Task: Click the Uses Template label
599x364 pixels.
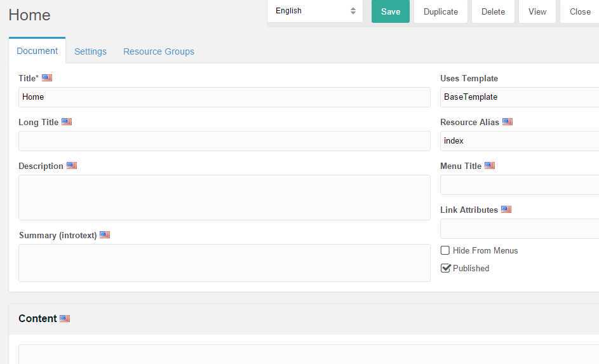Action: (x=469, y=78)
